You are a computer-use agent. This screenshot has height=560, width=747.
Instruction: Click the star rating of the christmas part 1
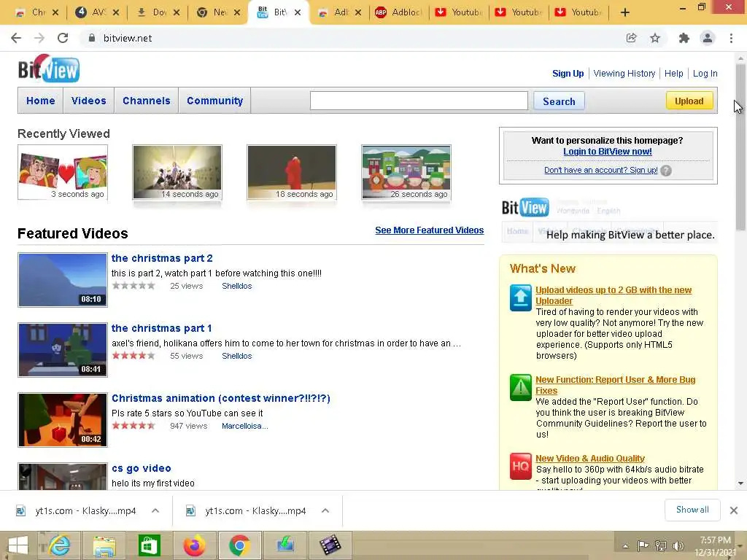pos(133,356)
